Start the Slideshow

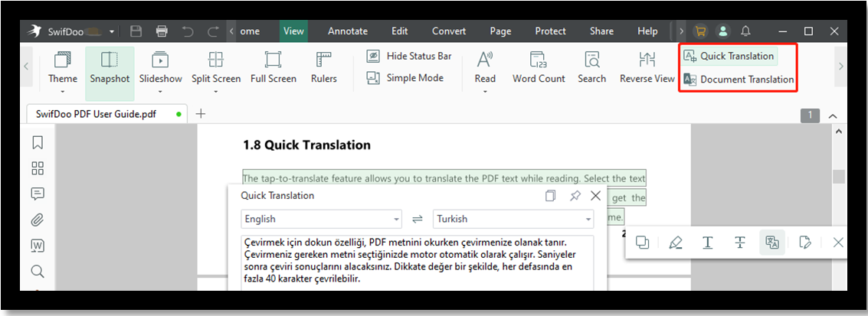click(161, 67)
